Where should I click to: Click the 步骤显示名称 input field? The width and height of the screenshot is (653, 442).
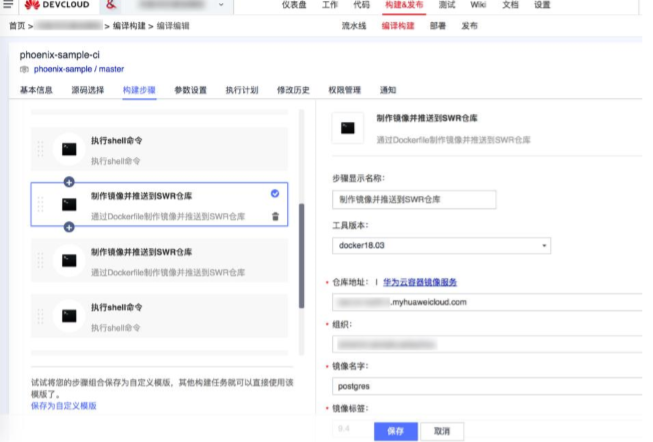coord(414,200)
